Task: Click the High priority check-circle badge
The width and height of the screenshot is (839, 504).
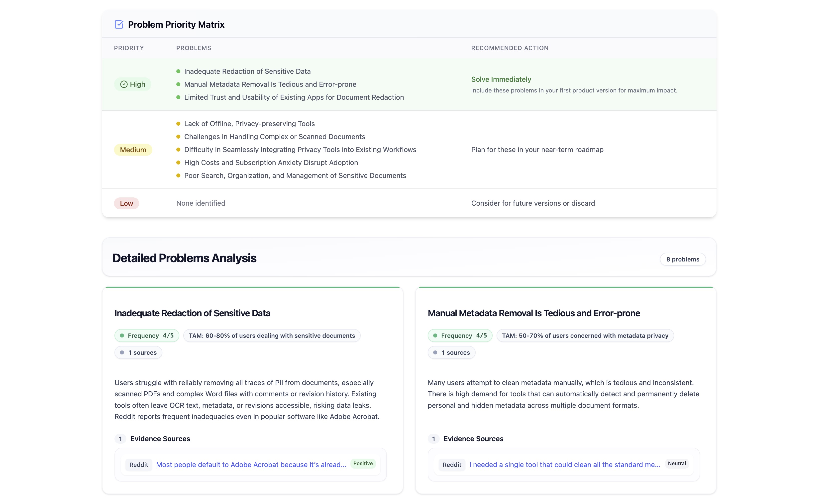Action: 132,84
